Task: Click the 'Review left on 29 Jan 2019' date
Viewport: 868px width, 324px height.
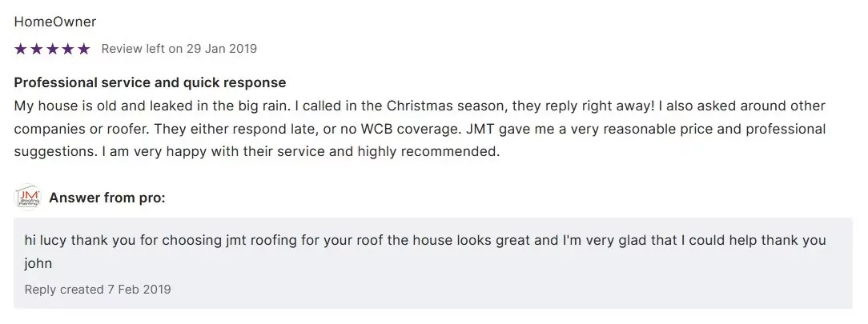Action: [x=179, y=49]
